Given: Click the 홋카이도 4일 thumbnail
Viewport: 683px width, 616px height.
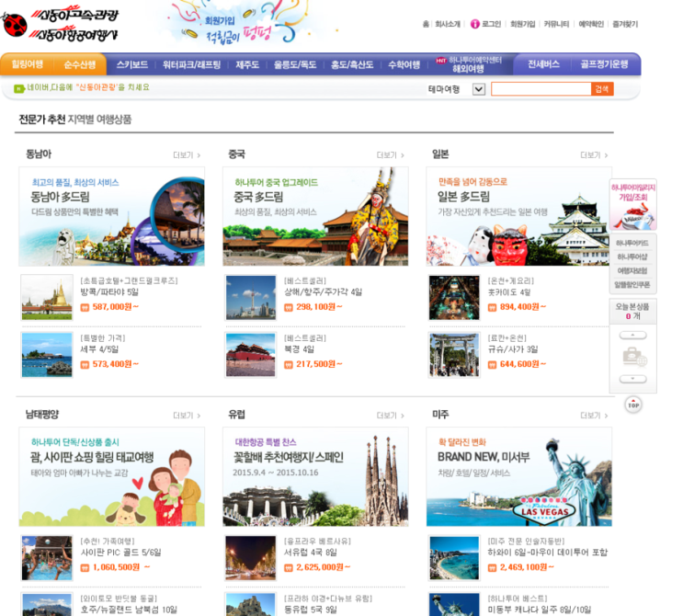Looking at the screenshot, I should 454,298.
